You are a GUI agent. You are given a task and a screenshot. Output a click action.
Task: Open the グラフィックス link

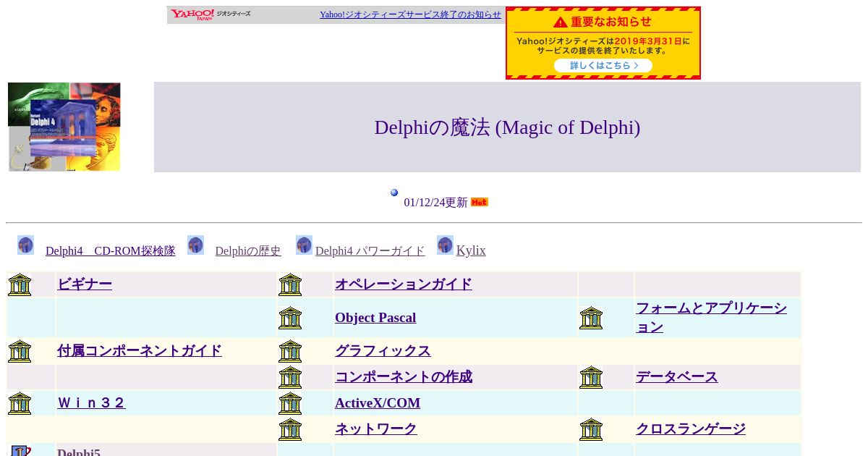(x=383, y=351)
